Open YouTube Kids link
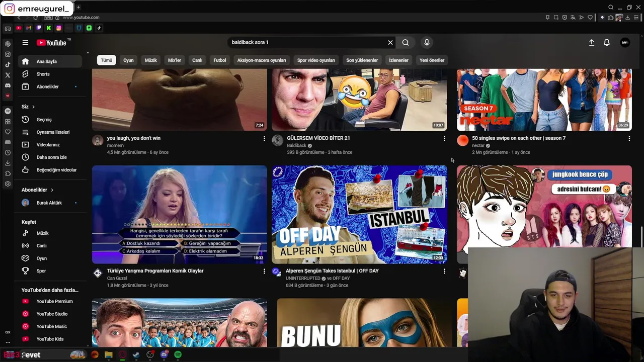Screen dimensions: 644x362 pyautogui.click(x=50, y=339)
